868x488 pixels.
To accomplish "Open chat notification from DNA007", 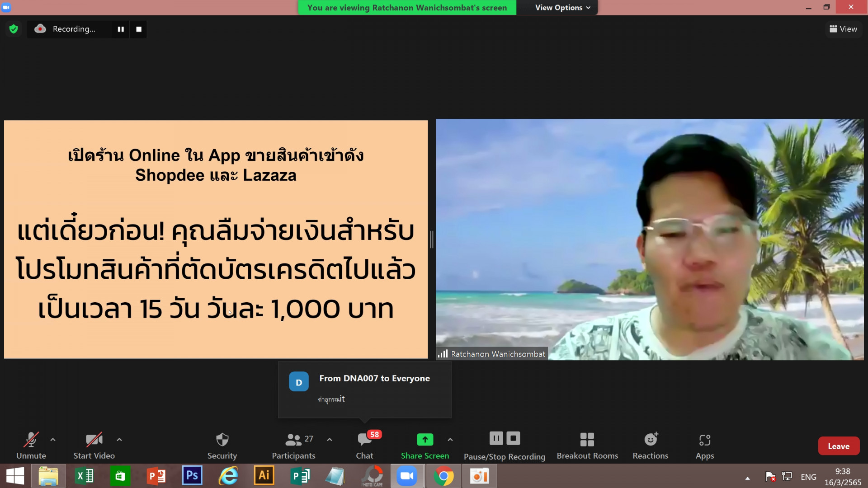I will click(365, 389).
